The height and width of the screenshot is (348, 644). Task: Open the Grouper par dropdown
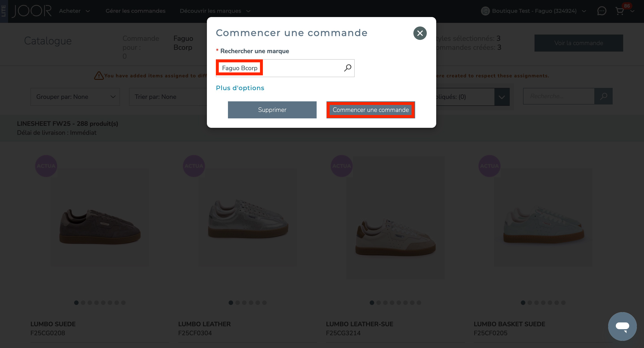(75, 97)
